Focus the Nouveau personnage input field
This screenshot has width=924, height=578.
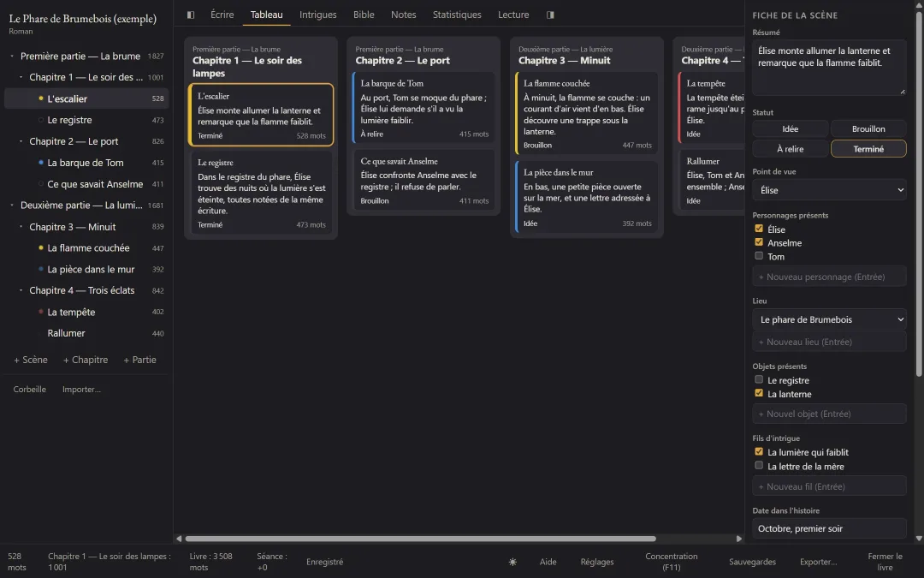(x=829, y=277)
